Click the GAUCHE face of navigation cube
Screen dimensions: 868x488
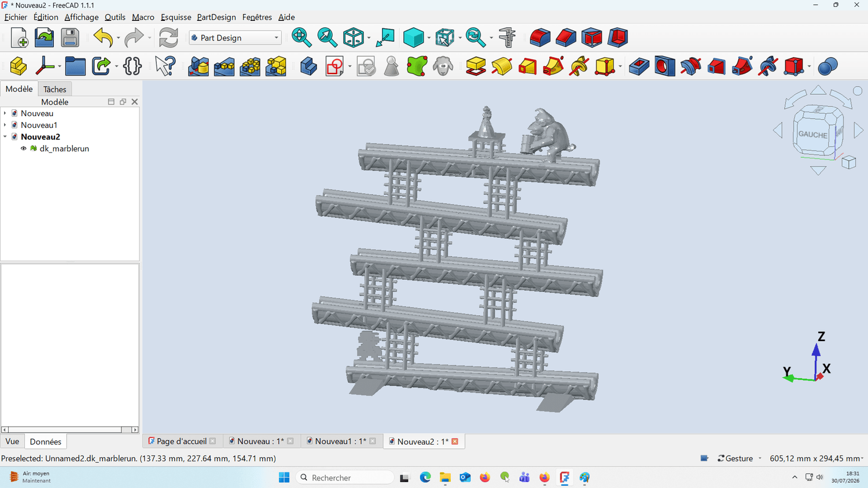tap(813, 135)
